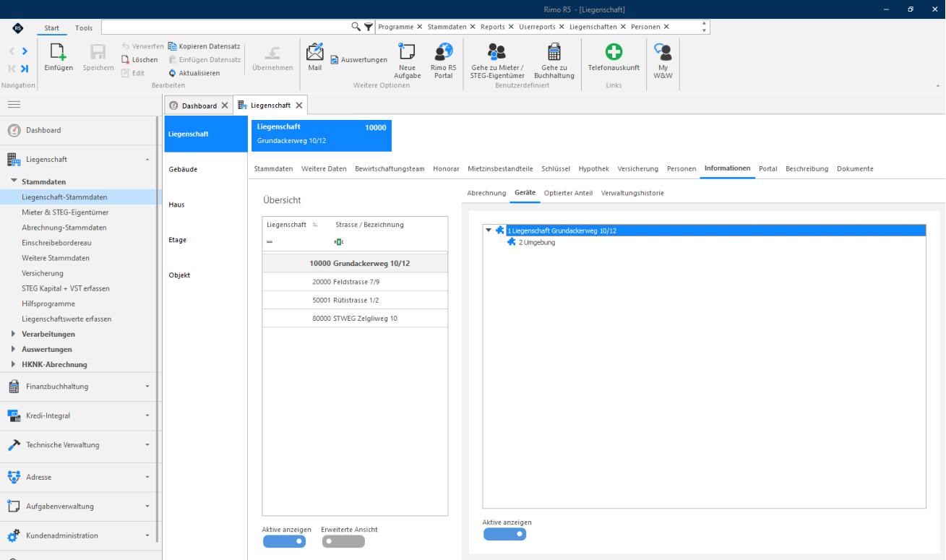Open Versicherung in sidebar Stammdaten
Image resolution: width=946 pixels, height=560 pixels.
pyautogui.click(x=43, y=273)
